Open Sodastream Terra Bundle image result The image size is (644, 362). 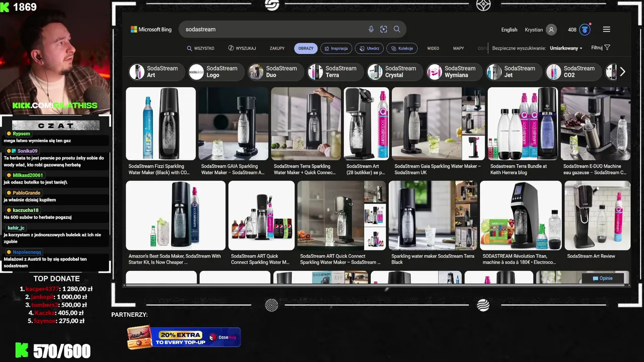[523, 124]
